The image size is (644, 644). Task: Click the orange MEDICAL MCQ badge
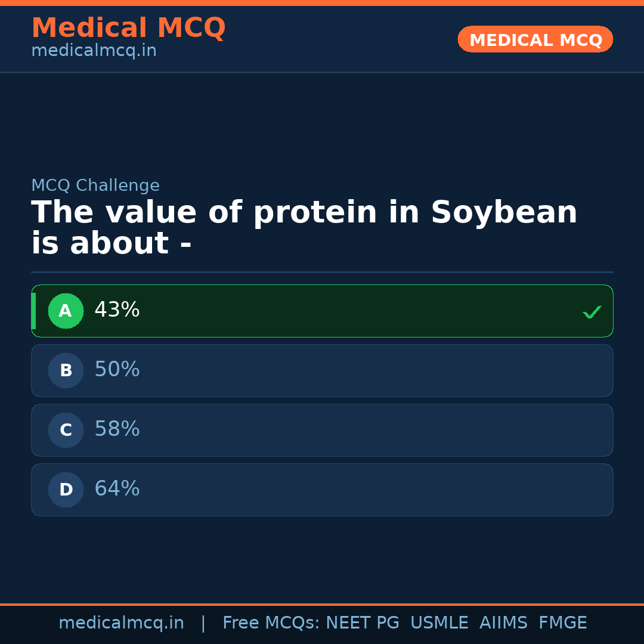point(535,39)
